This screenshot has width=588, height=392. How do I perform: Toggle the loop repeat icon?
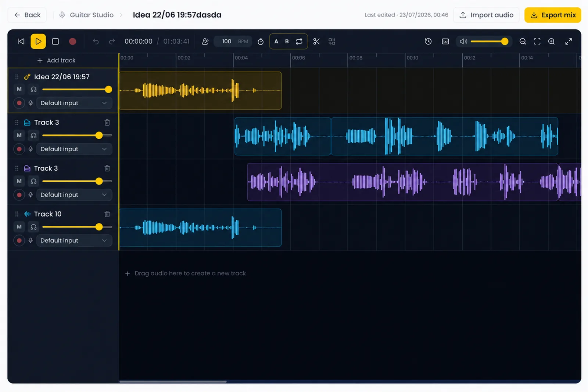299,41
